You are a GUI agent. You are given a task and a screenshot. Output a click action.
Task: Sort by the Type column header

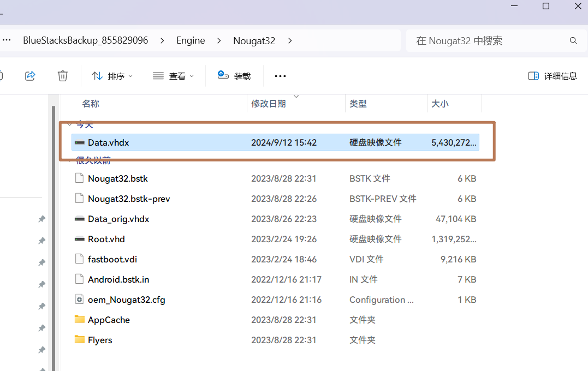[358, 104]
